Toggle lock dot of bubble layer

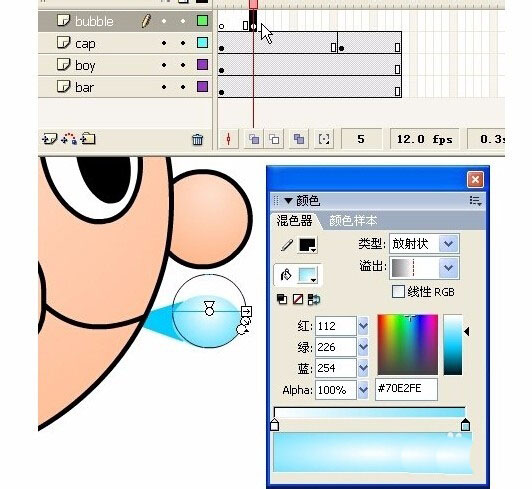[183, 21]
